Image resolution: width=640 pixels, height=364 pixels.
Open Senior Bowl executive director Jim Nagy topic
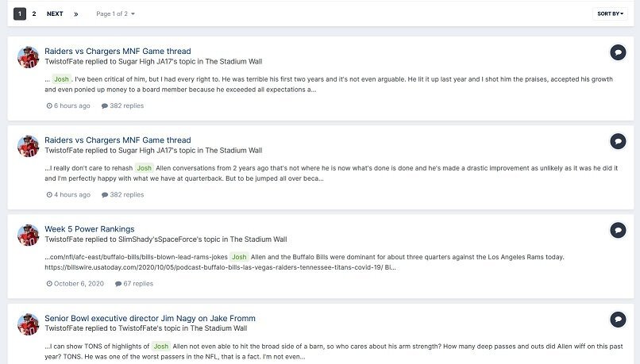[150, 318]
